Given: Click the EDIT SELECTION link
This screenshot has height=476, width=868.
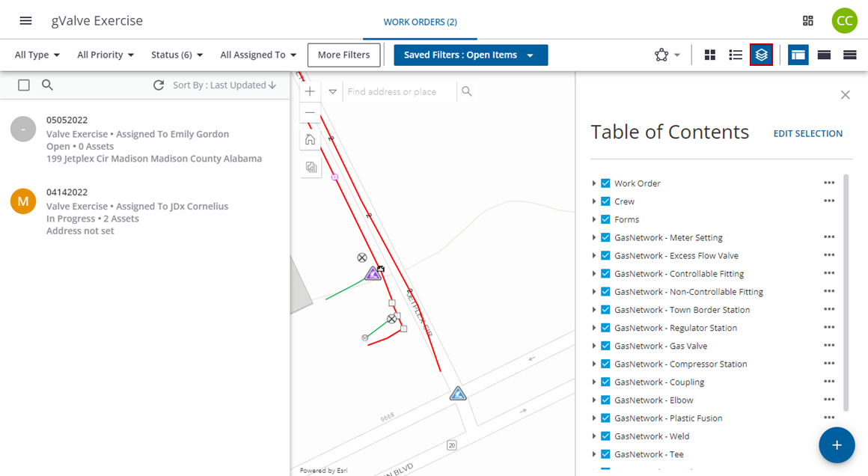Looking at the screenshot, I should (807, 133).
